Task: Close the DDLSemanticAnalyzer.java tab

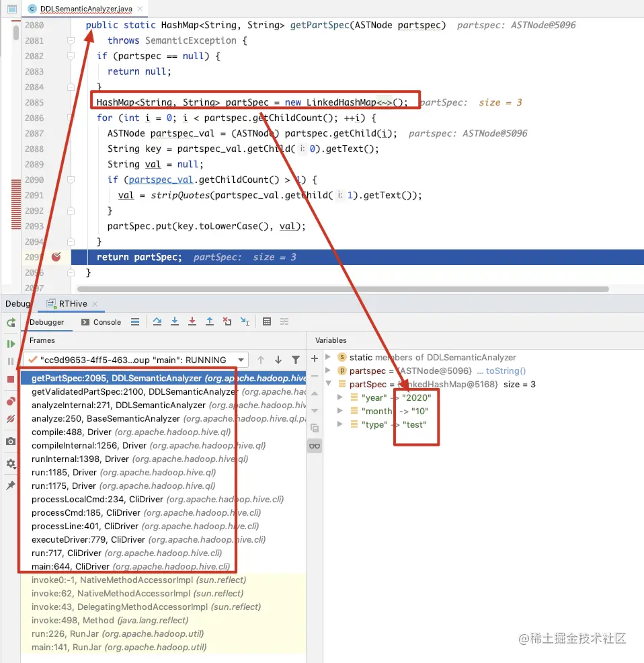Action: (x=140, y=9)
